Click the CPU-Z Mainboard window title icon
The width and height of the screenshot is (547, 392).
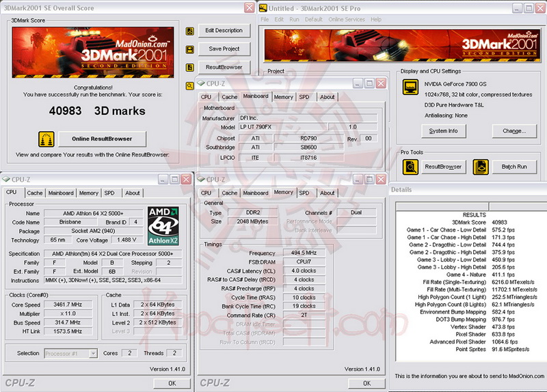click(x=200, y=83)
